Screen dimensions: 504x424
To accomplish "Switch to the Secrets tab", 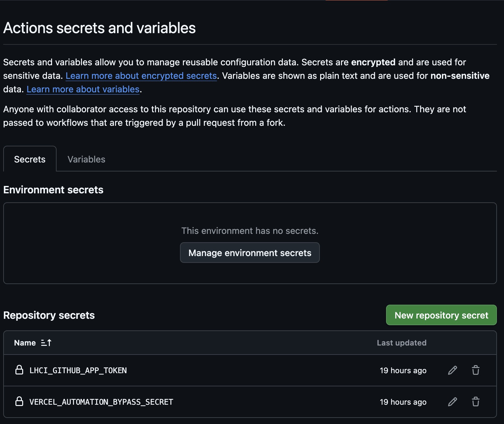I will coord(30,159).
